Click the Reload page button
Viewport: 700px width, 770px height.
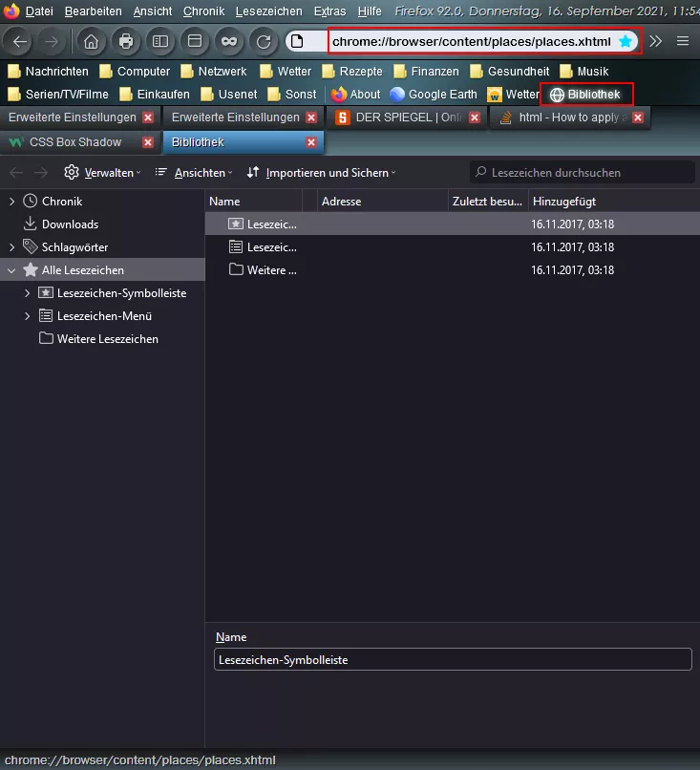tap(263, 42)
